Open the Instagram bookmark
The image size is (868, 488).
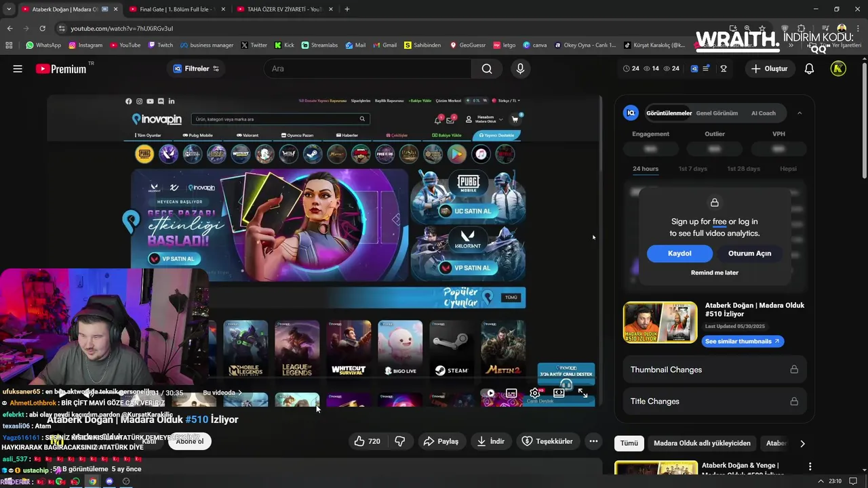[x=85, y=45]
